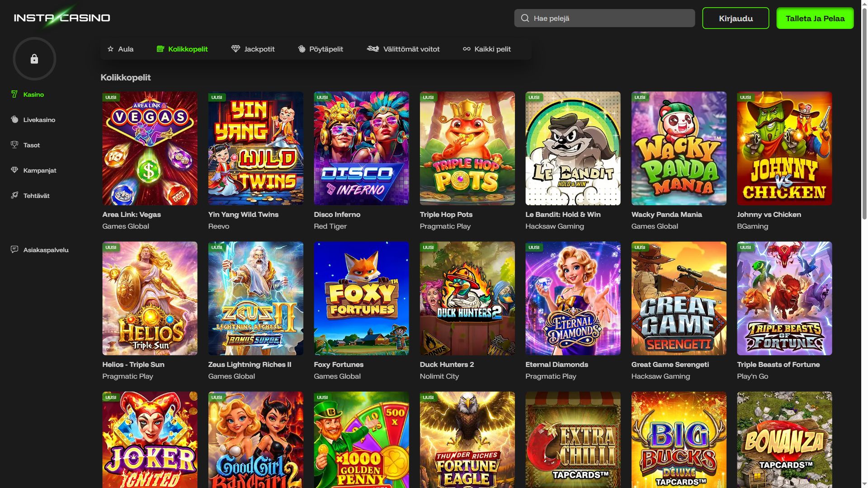Click the lock profile avatar icon
The width and height of the screenshot is (868, 488).
[x=34, y=59]
